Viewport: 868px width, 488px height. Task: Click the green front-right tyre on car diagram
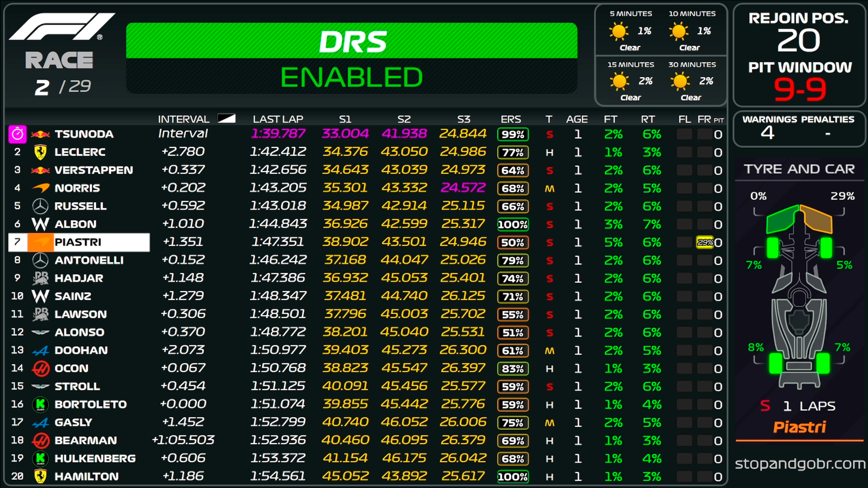826,247
